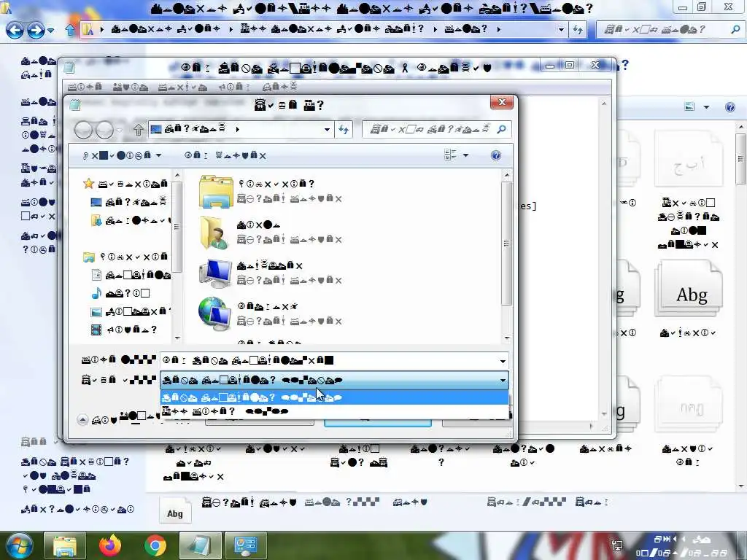Refresh the Fonts window address bar

click(578, 29)
